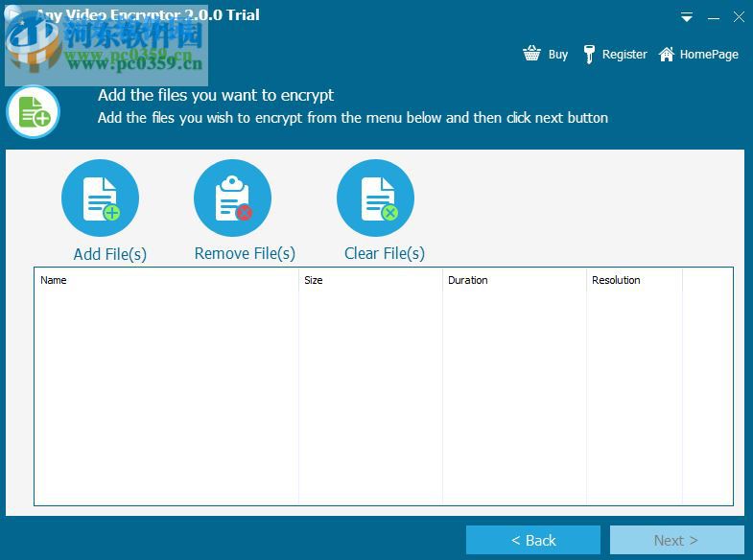Open the HomePage link text
The image size is (753, 560).
click(x=709, y=55)
